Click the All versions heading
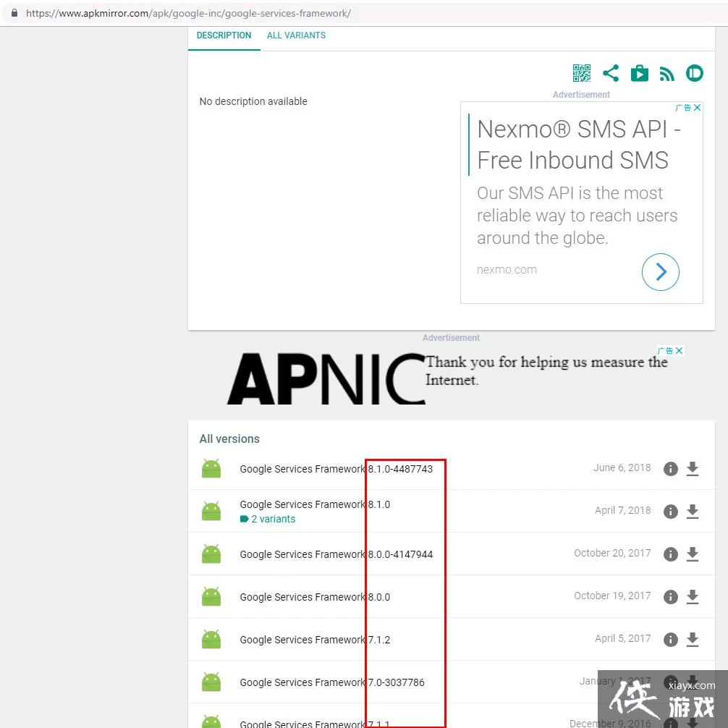 point(229,439)
